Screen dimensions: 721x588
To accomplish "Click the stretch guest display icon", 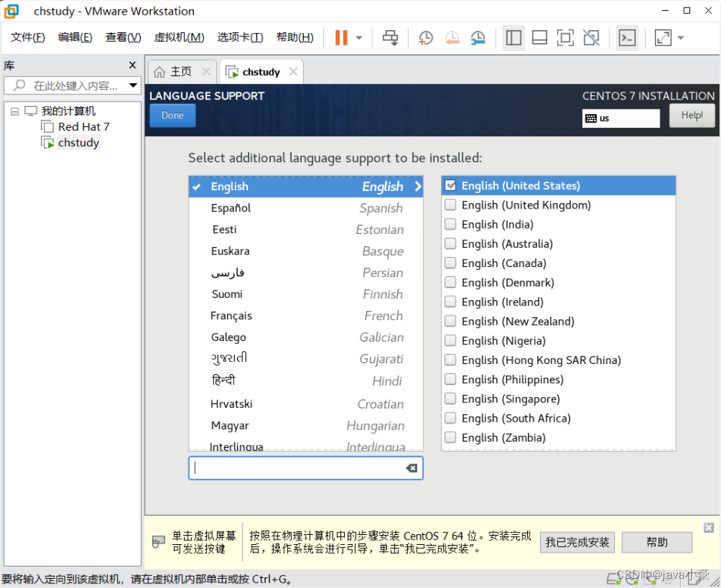I will (x=663, y=38).
